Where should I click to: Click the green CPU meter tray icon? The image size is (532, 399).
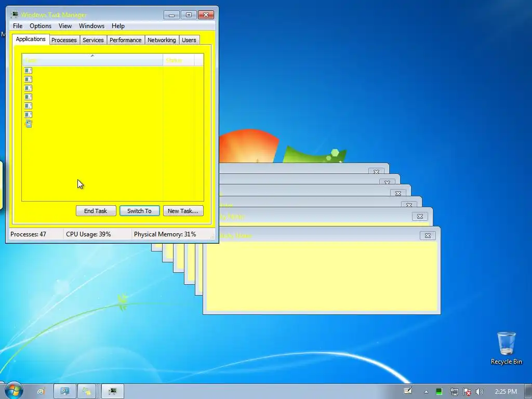(438, 392)
